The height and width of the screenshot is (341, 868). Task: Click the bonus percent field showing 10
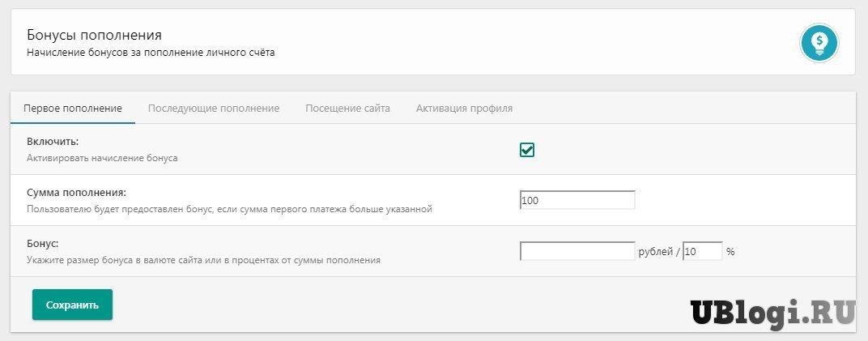(x=702, y=251)
